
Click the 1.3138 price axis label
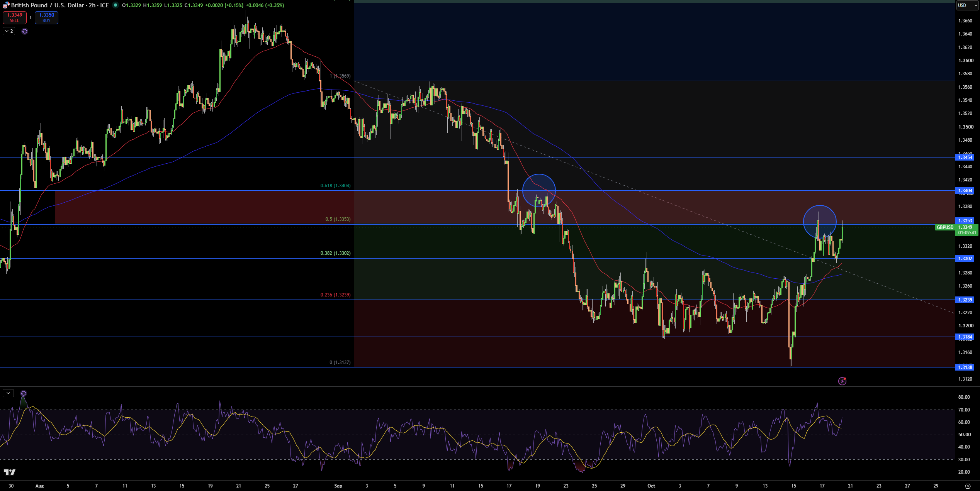[965, 367]
